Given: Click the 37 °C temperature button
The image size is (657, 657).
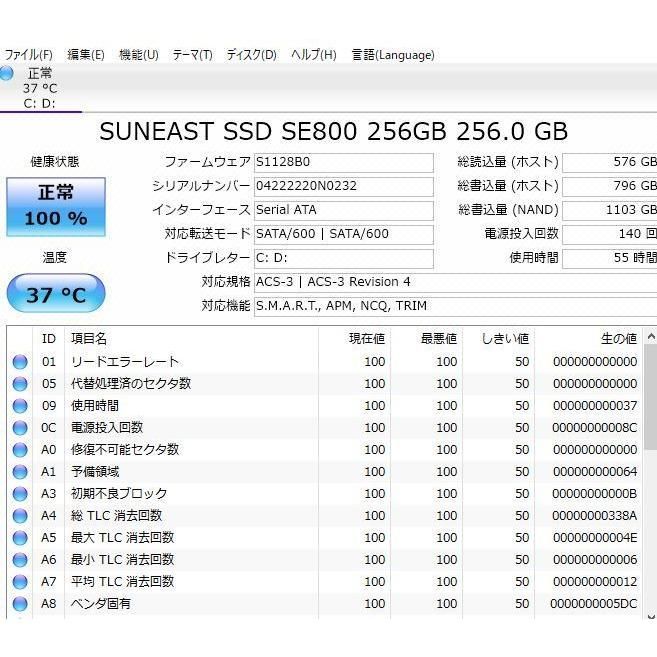Looking at the screenshot, I should (56, 293).
